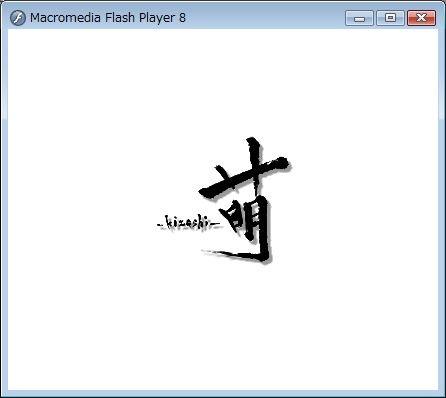This screenshot has width=446, height=398.
Task: Click the "kizashi" handwritten text
Action: pyautogui.click(x=189, y=222)
